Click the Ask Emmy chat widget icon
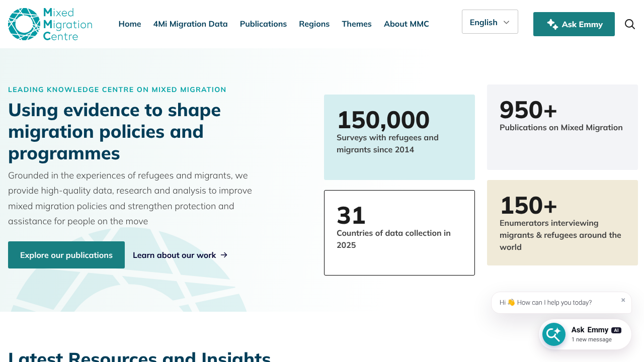The height and width of the screenshot is (362, 644). click(x=554, y=334)
